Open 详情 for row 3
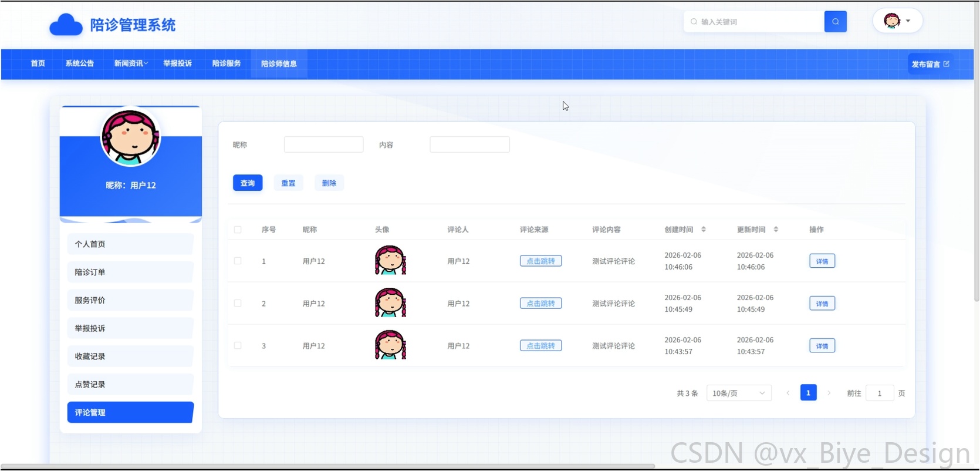 (x=822, y=346)
